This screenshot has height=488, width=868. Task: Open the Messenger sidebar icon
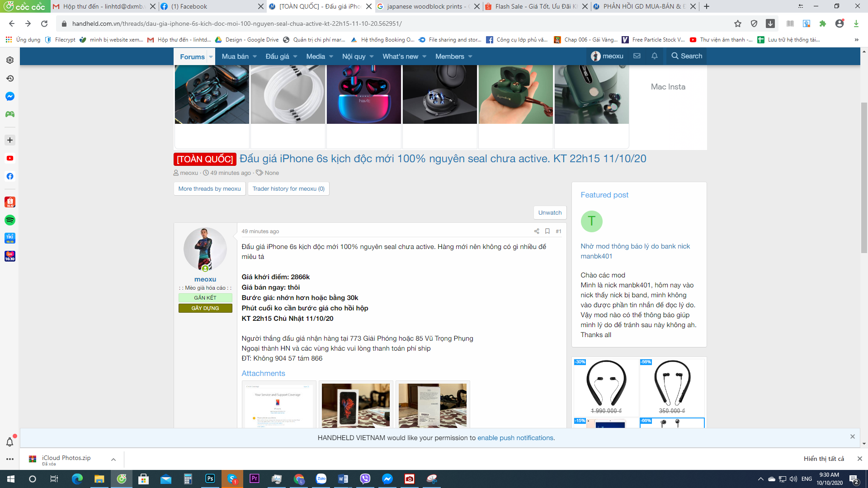point(10,96)
